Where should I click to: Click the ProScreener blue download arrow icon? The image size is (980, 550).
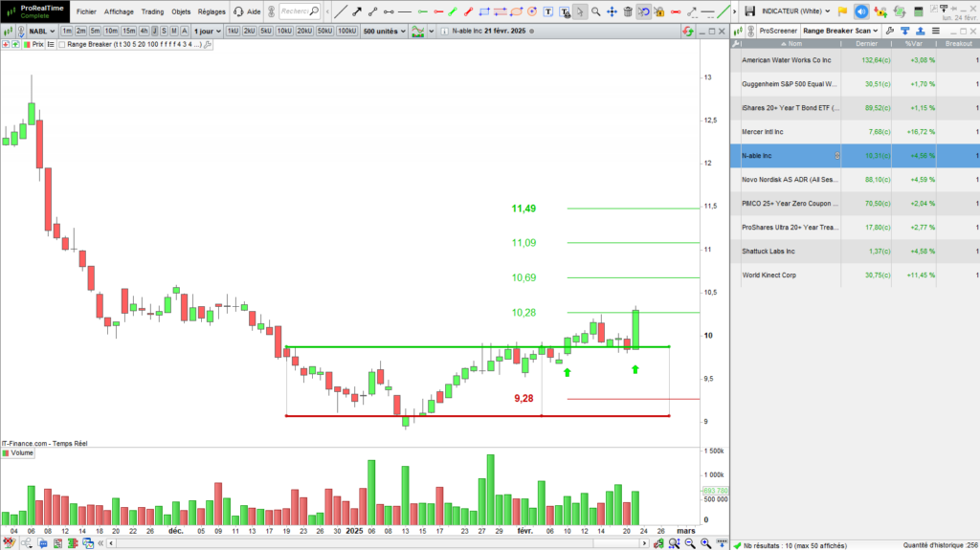pyautogui.click(x=904, y=31)
